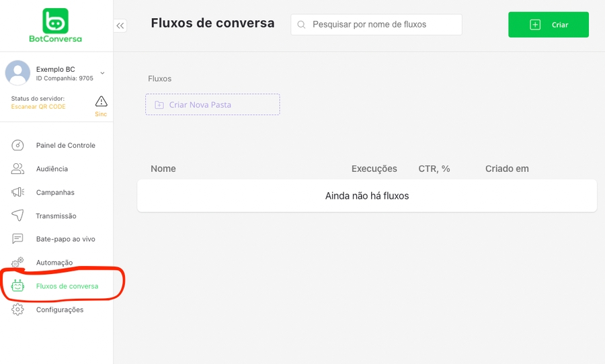Click the Criar Nova Pasta button
Viewport: 605px width, 364px height.
tap(212, 105)
